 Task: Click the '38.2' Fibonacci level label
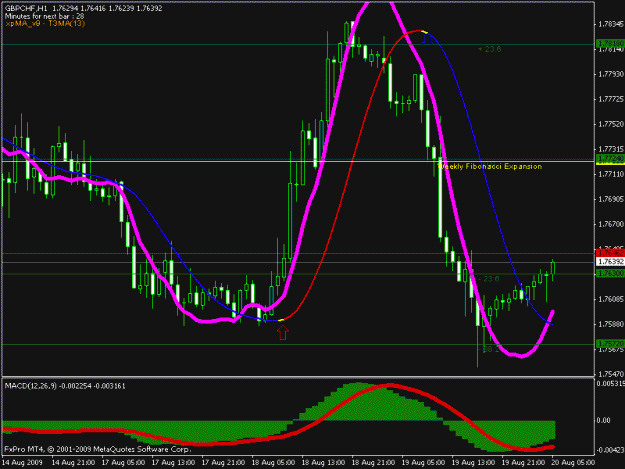pos(491,349)
